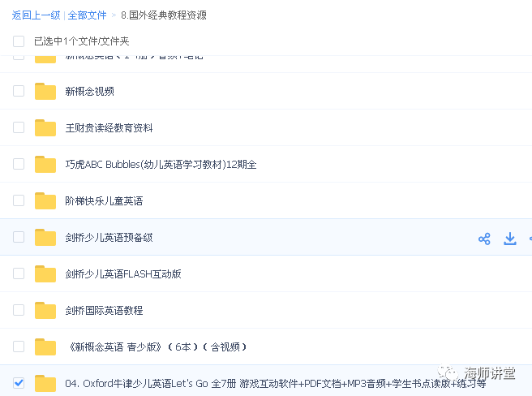Open 《新概念英语 青少版》(6本)(含视频)
The width and height of the screenshot is (532, 396).
[x=157, y=347]
